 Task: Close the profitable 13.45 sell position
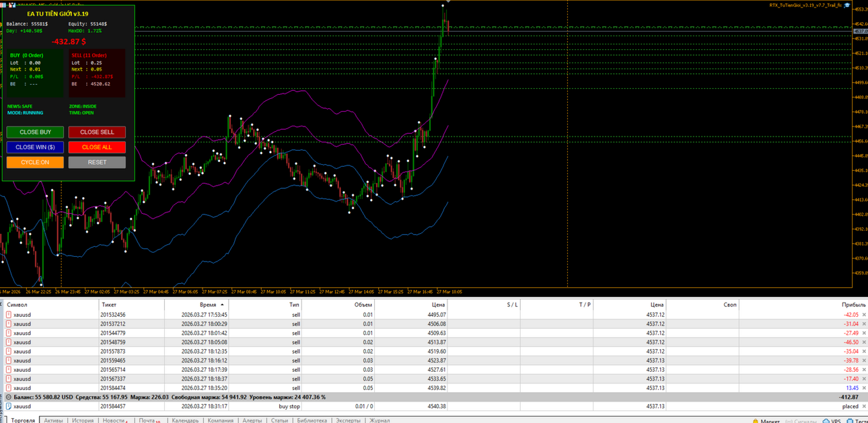[865, 388]
